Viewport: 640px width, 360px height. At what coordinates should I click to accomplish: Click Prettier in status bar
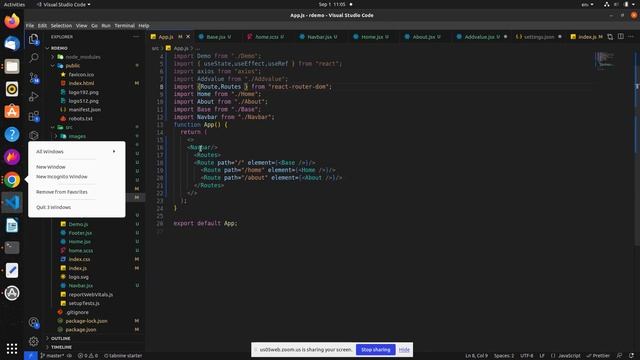[x=598, y=356]
